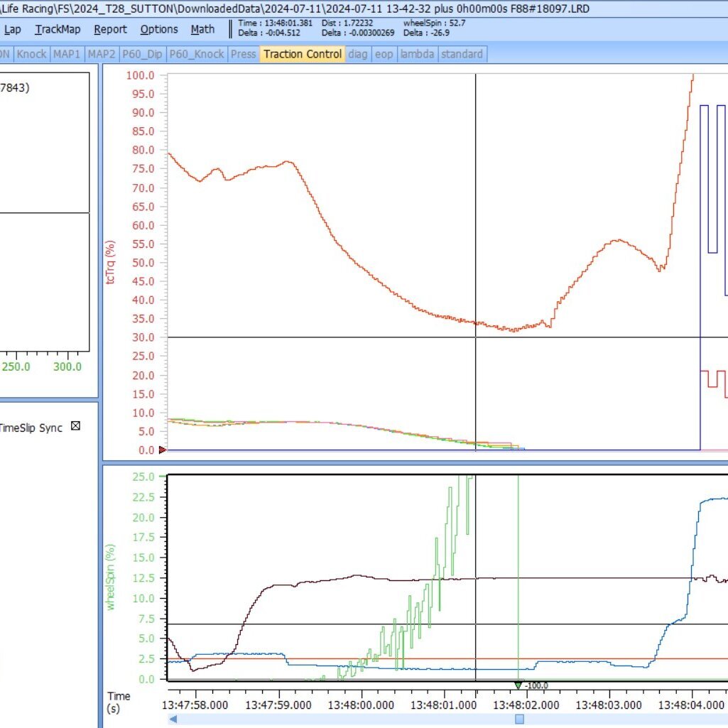Open the Report menu

tap(110, 29)
